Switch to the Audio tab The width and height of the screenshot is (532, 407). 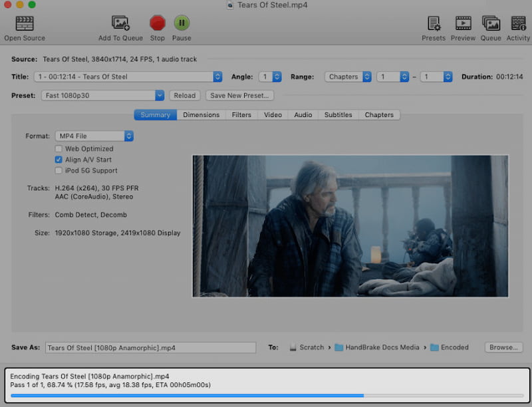pos(303,114)
